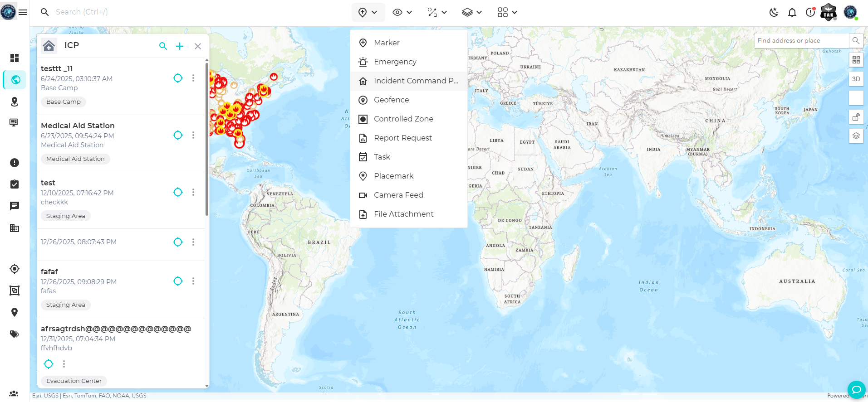Open the map basemap gallery button
The image size is (868, 402).
point(856,60)
